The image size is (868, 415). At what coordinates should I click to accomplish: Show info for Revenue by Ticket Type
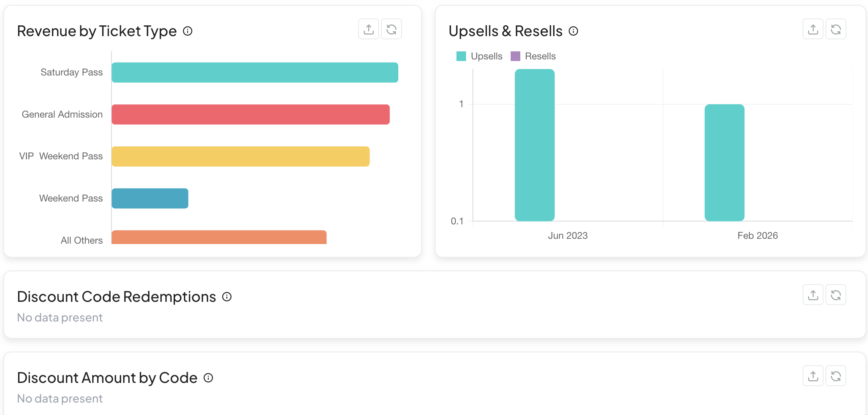click(x=188, y=31)
